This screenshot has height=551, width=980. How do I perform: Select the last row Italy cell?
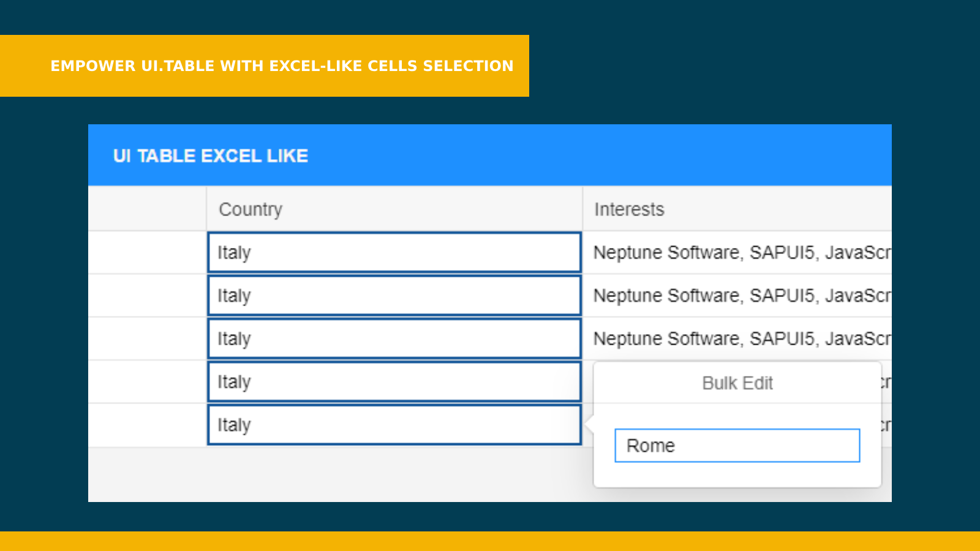[394, 425]
